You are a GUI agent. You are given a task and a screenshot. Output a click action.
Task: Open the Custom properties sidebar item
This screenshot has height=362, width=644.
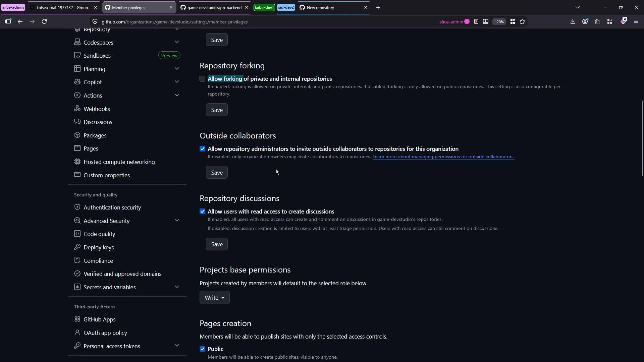pos(106,175)
